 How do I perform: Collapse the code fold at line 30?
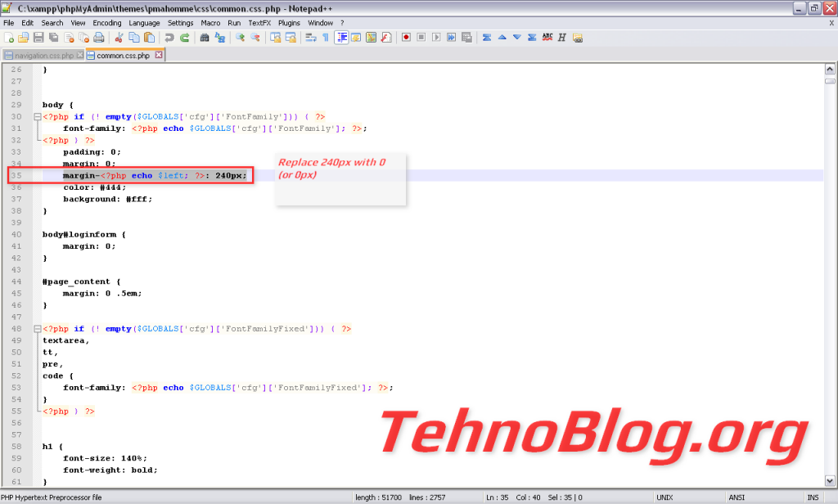(37, 116)
